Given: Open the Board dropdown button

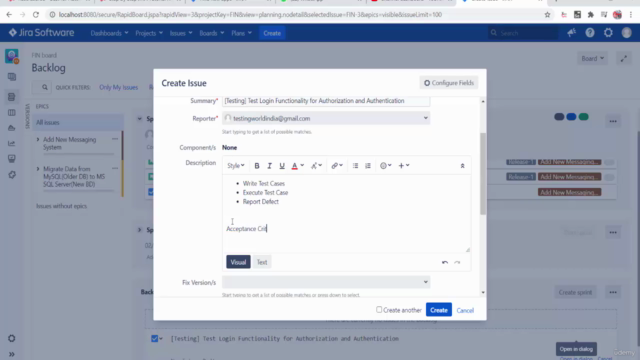Looking at the screenshot, I should tap(593, 58).
